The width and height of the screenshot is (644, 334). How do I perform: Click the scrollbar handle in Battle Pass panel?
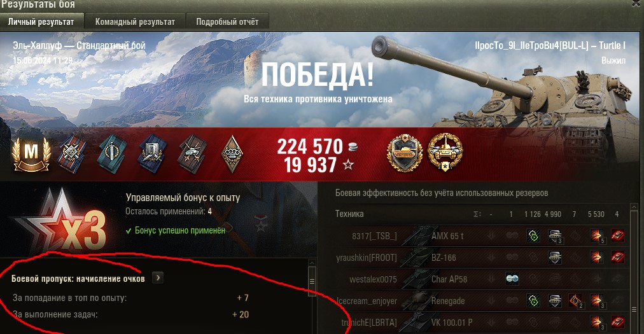tap(312, 281)
